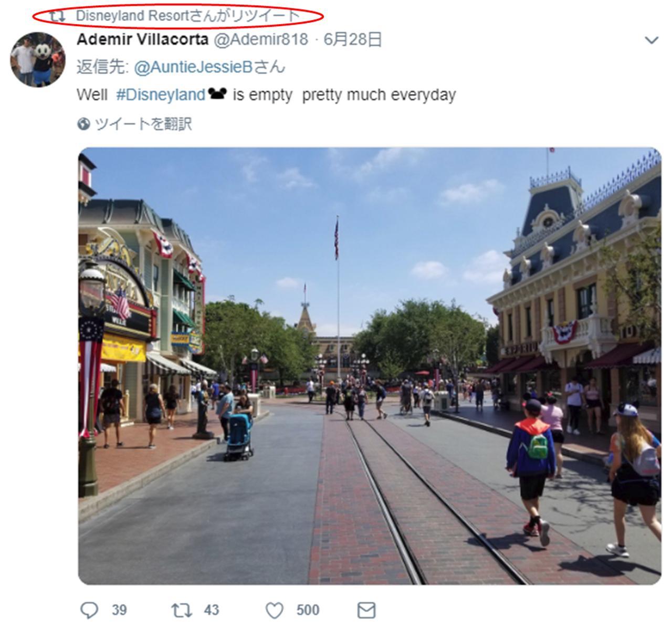
Task: Open the Main Street photo attachment
Action: pos(370,366)
